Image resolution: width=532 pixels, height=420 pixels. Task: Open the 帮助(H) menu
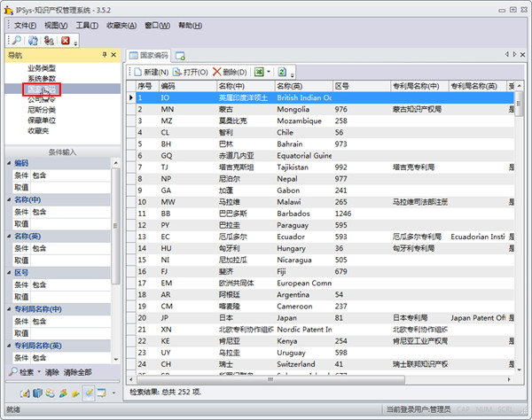point(191,26)
